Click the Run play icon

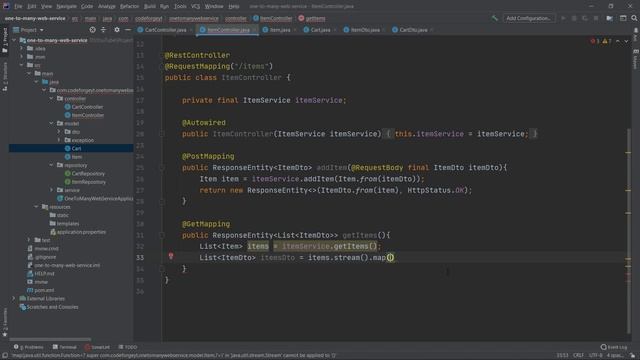[x=563, y=18]
